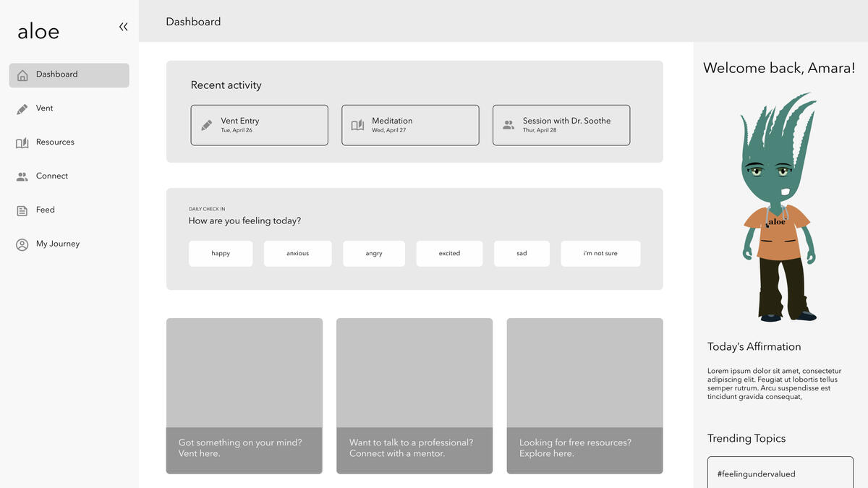Image resolution: width=868 pixels, height=488 pixels.
Task: Choose anxious as today's feeling
Action: [297, 254]
